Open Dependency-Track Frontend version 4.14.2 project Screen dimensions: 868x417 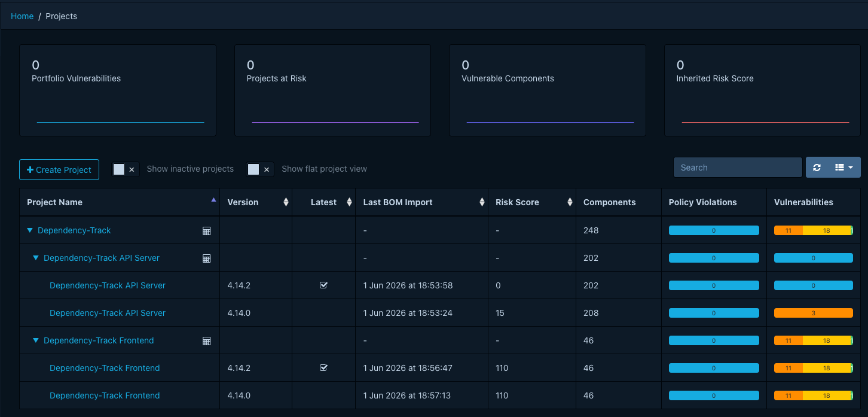(105, 368)
